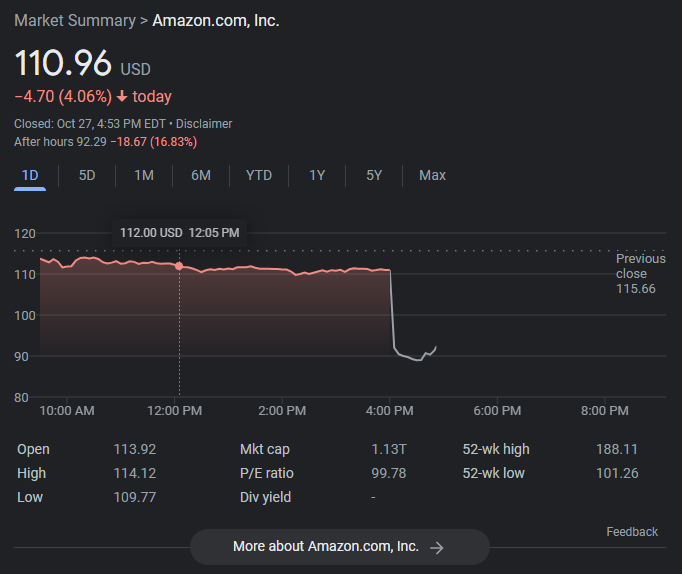Click the More about Amazon.com, Inc. button

pos(339,547)
